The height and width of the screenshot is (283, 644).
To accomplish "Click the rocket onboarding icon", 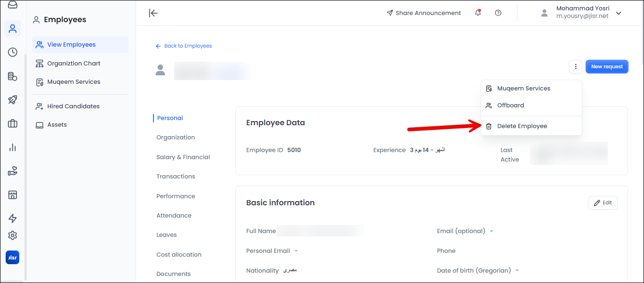I will pyautogui.click(x=13, y=100).
